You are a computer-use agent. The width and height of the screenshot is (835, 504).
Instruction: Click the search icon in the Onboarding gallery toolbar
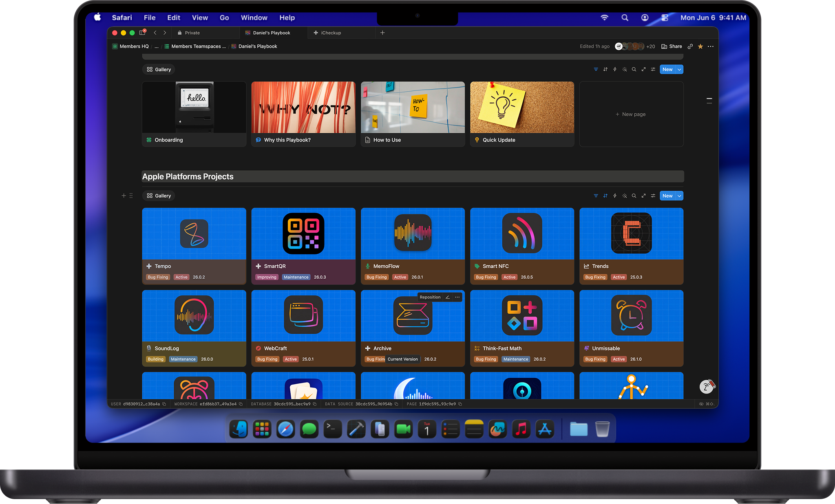tap(634, 70)
